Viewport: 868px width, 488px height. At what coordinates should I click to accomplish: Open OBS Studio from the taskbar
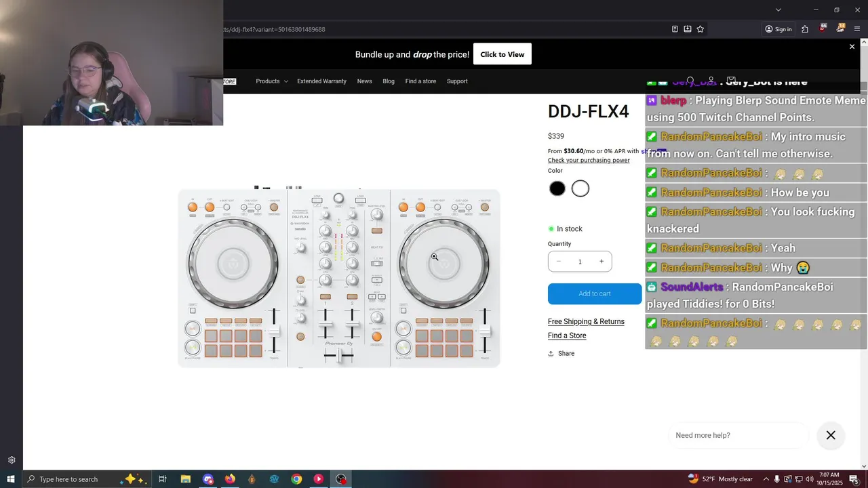[x=341, y=479]
